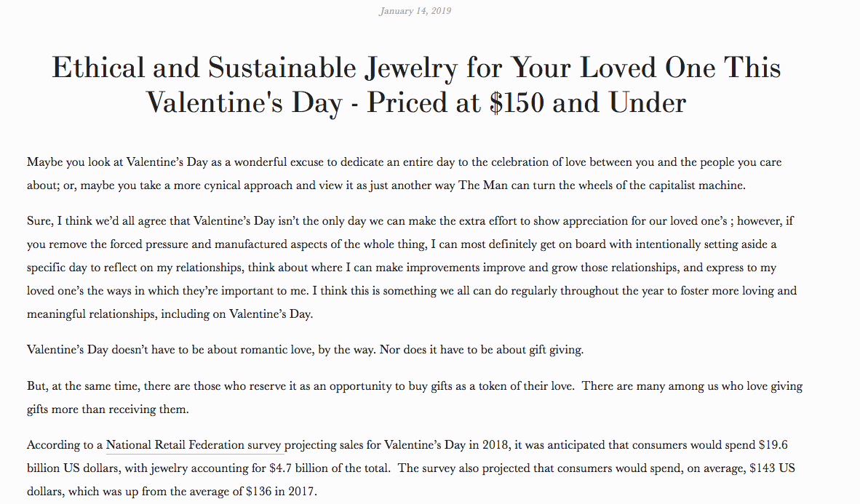
Task: Click the January 14, 2019 post date
Action: (415, 11)
